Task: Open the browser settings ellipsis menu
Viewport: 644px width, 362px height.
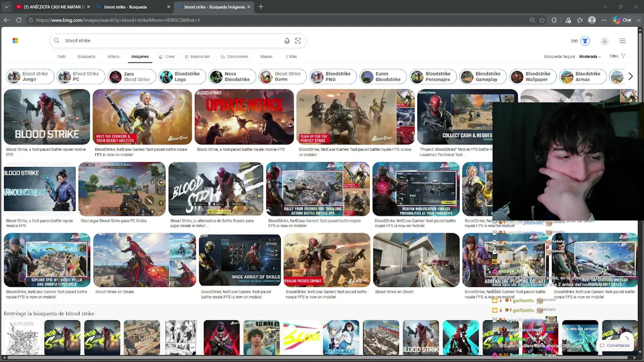Action: (604, 20)
